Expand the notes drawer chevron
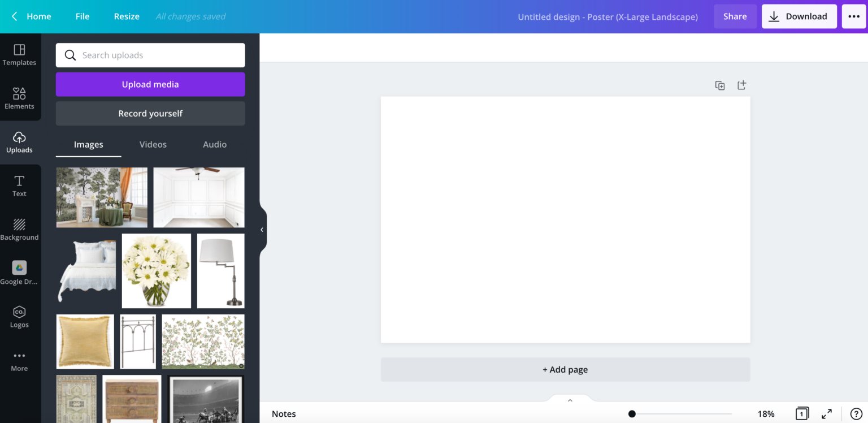Image resolution: width=868 pixels, height=423 pixels. tap(570, 400)
